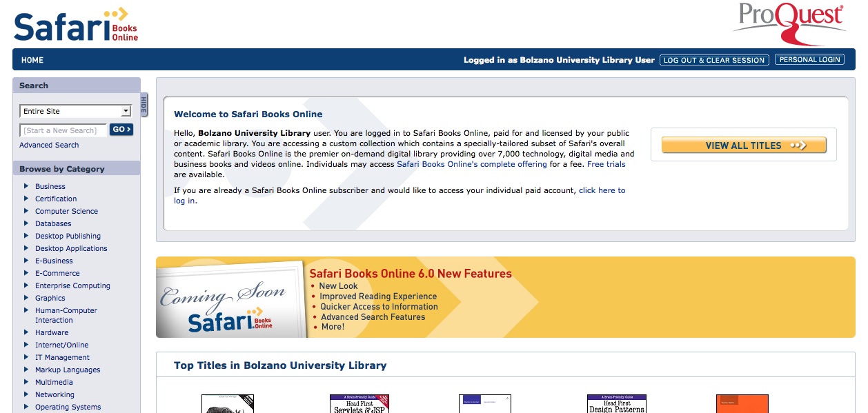Click the VIEW ALL TITLES button
The image size is (868, 413).
[744, 145]
